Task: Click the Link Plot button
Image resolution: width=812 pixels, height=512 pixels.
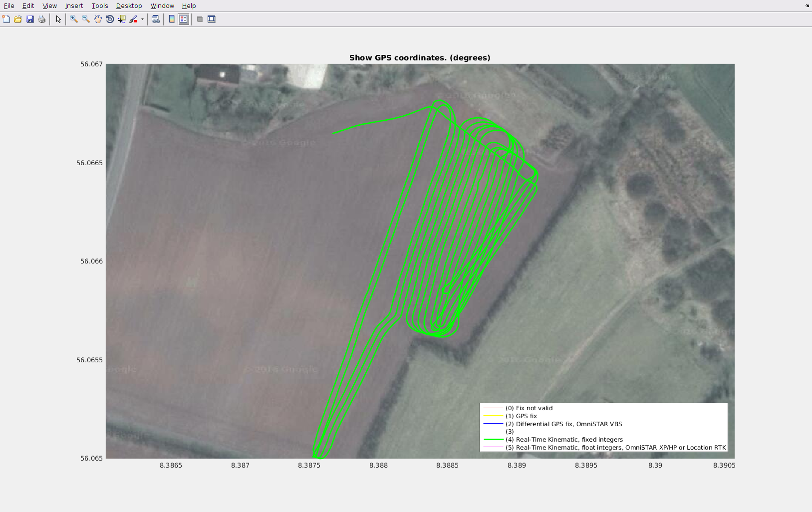Action: [x=156, y=19]
